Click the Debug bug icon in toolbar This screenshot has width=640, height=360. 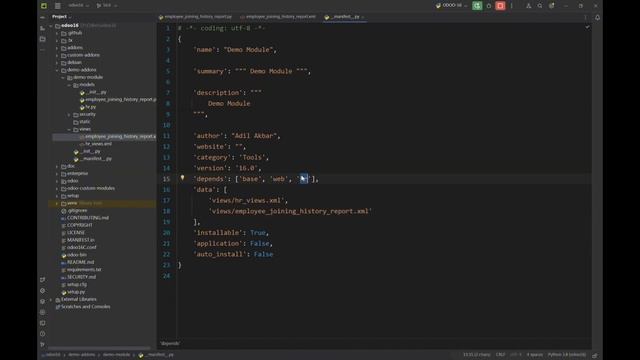[489, 6]
